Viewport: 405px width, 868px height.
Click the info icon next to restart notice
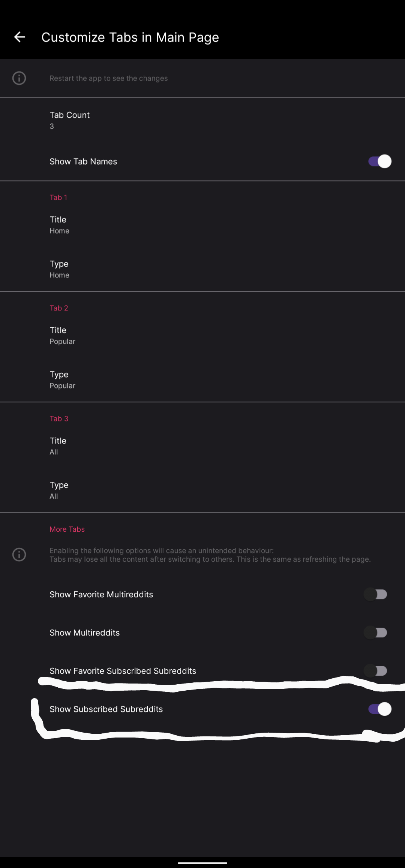[x=19, y=78]
